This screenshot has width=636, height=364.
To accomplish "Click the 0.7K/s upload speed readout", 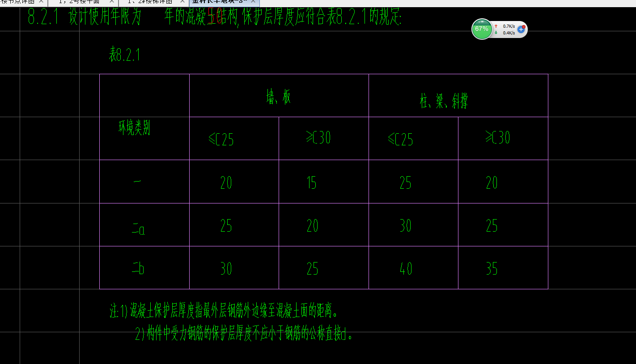I will [509, 26].
